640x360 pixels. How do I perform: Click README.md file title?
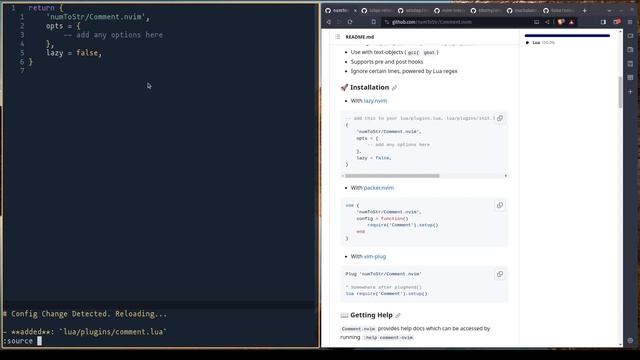360,37
